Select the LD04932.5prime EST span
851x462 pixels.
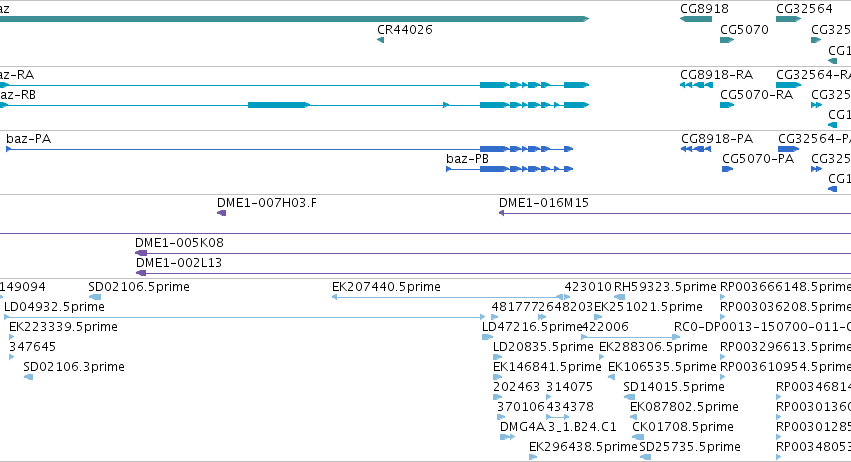click(245, 317)
